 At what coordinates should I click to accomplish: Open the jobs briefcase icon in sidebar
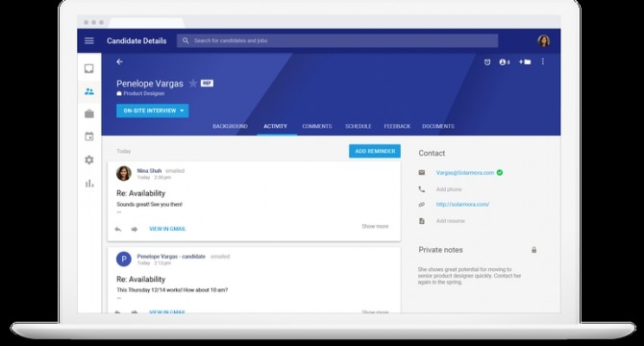pyautogui.click(x=89, y=113)
